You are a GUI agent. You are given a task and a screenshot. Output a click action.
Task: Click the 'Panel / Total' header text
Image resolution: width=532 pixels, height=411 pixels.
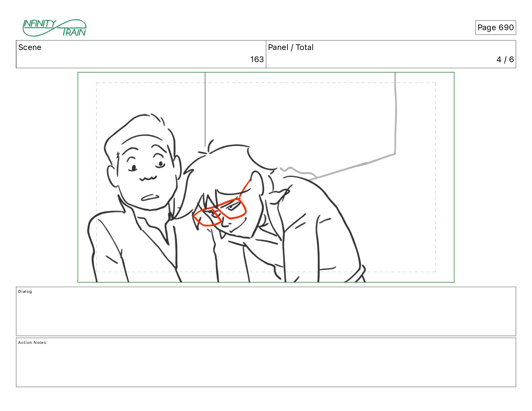291,47
